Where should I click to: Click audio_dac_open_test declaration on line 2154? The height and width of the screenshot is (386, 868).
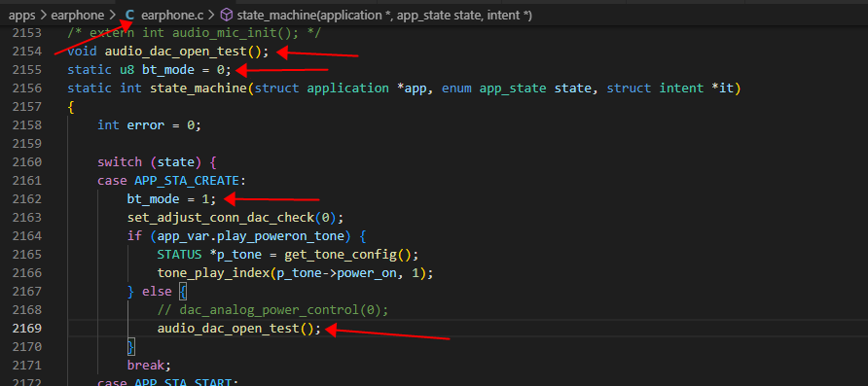[x=175, y=52]
